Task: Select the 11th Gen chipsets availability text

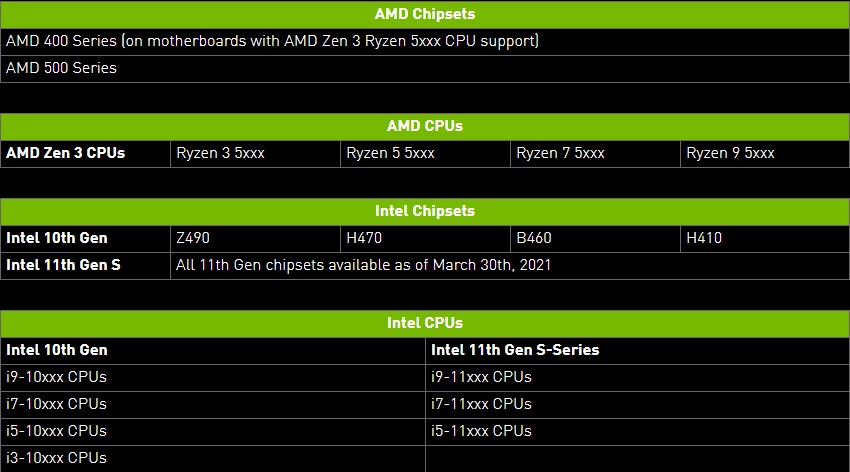Action: [x=363, y=265]
